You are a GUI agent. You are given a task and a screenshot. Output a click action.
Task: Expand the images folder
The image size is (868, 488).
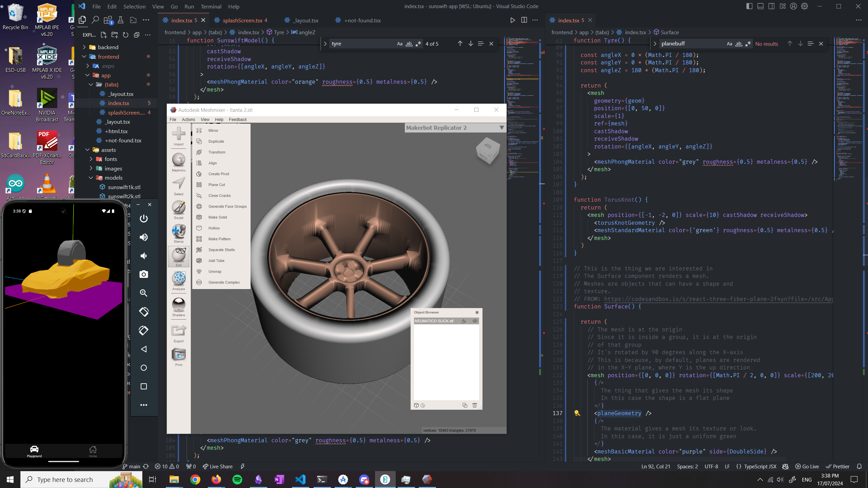(91, 168)
